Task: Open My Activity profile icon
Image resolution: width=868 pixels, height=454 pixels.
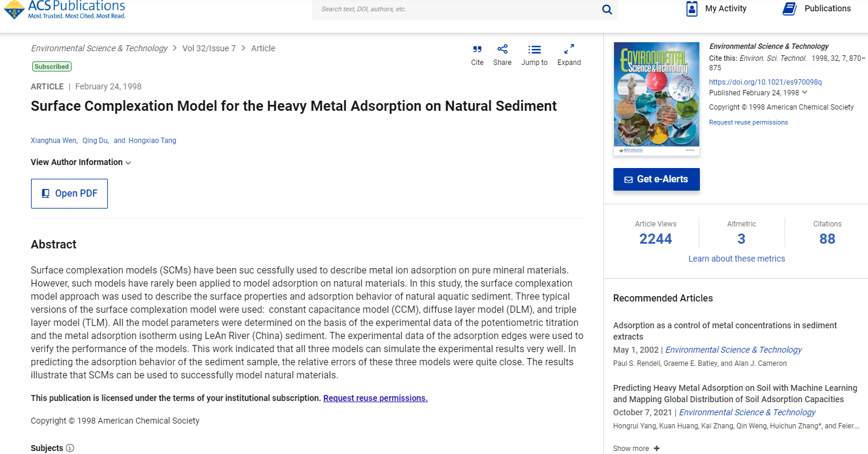Action: (x=692, y=9)
